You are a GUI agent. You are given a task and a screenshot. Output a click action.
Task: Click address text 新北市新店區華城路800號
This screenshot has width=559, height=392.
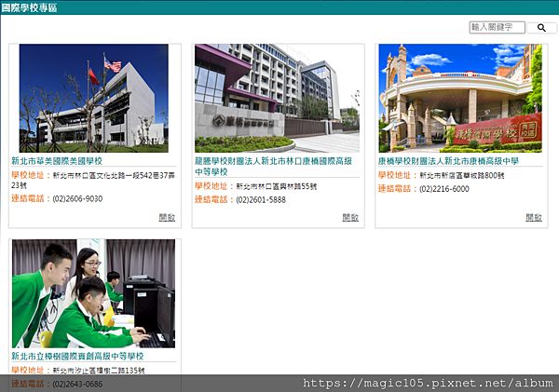pos(462,175)
